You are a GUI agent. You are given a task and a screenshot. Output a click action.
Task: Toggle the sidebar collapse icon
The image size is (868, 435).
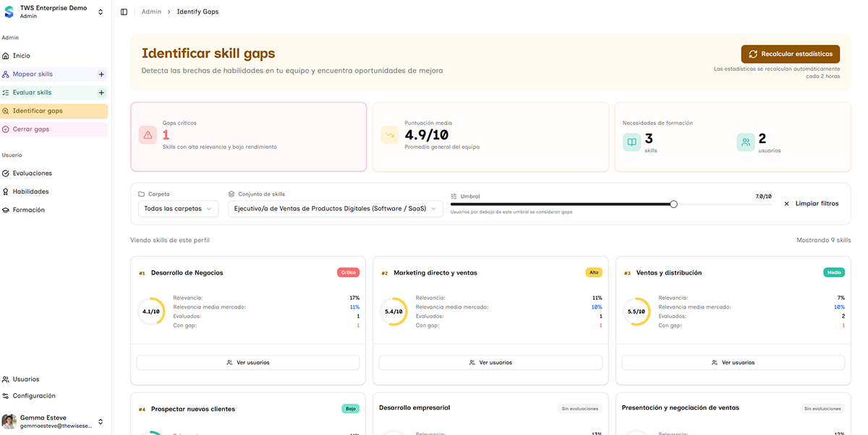(x=124, y=12)
